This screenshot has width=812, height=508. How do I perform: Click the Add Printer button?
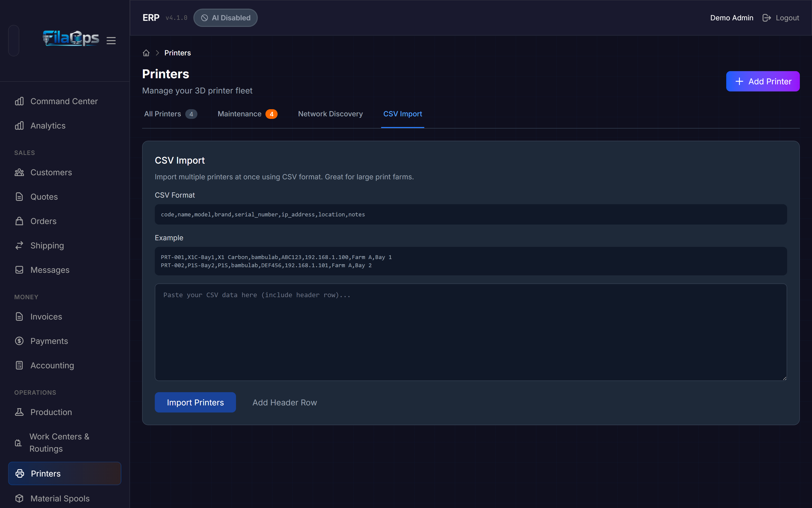[x=763, y=81]
